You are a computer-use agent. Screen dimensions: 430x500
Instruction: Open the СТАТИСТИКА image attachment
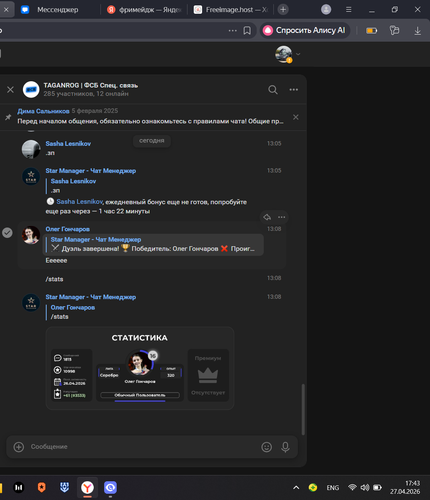[x=140, y=368]
